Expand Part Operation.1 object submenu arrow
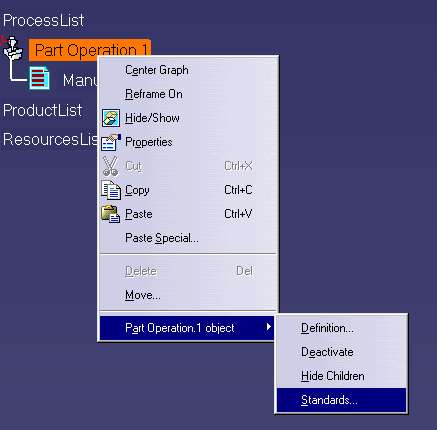The height and width of the screenshot is (430, 437). click(x=269, y=327)
